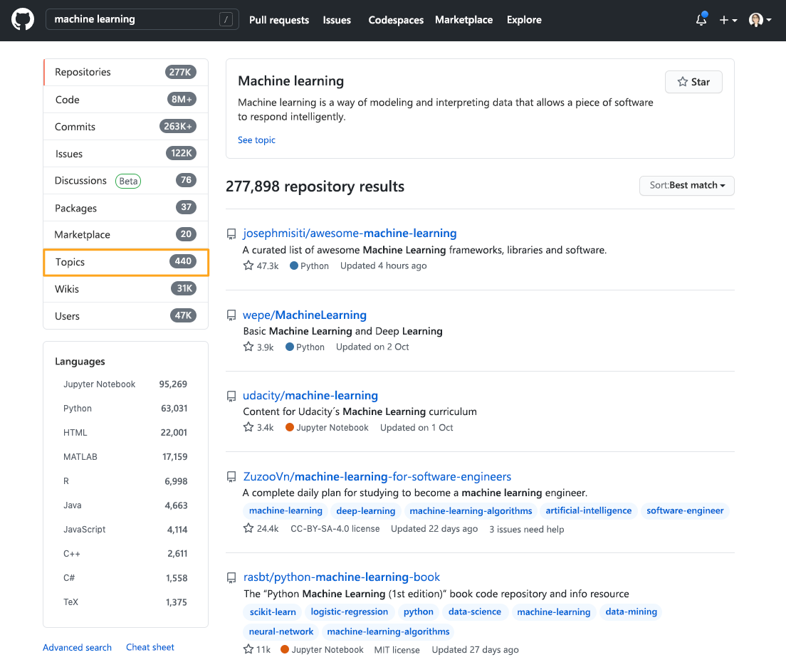
Task: Open Explore in the top navigation
Action: pyautogui.click(x=524, y=20)
